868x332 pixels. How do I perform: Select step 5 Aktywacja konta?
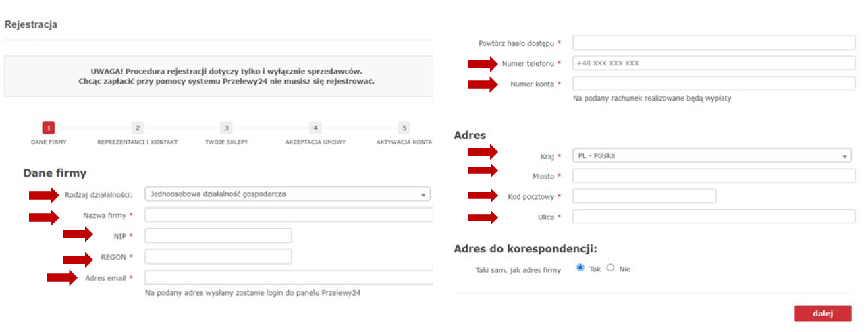[404, 128]
